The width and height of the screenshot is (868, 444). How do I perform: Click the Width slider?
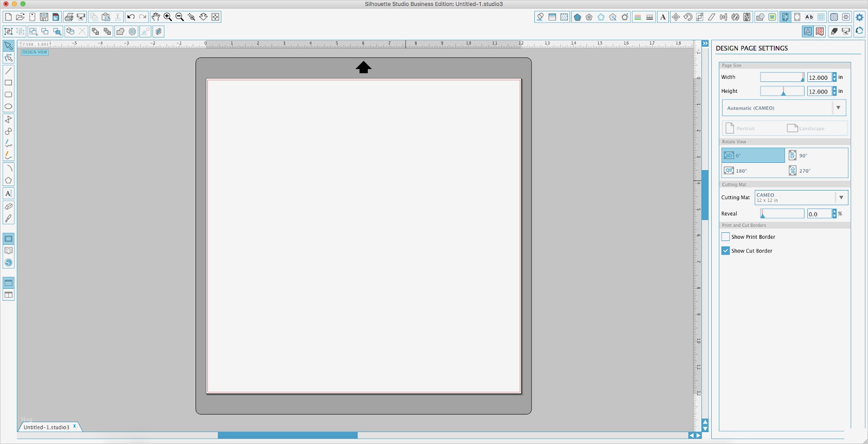[782, 78]
